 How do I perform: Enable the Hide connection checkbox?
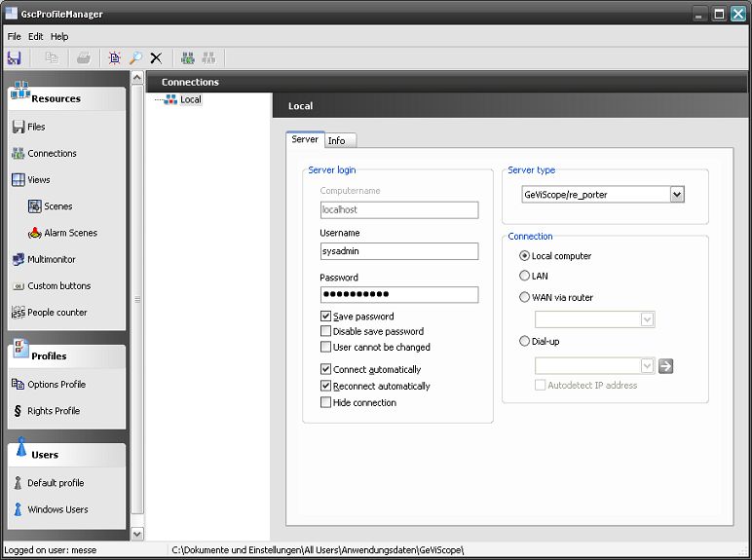tap(326, 402)
